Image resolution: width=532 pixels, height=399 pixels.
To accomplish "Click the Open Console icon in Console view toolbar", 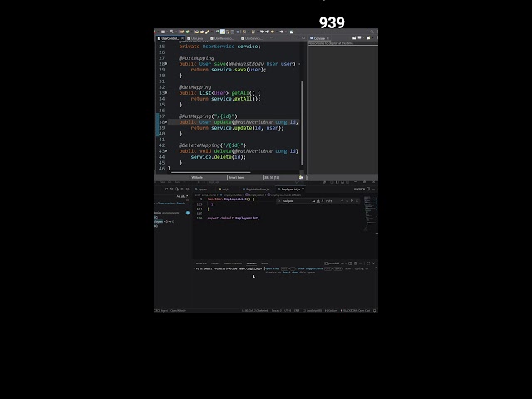I will pyautogui.click(x=368, y=38).
